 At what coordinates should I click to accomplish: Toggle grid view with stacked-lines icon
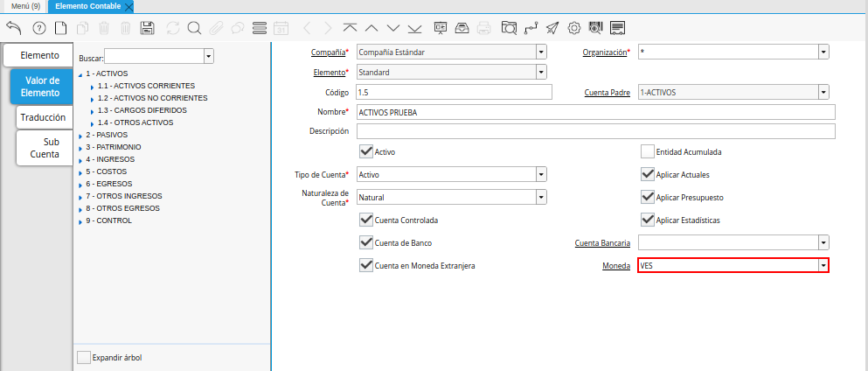pyautogui.click(x=259, y=28)
